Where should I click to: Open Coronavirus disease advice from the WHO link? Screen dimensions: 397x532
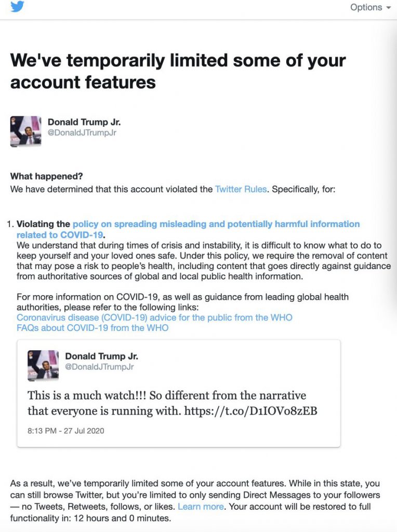tap(154, 317)
